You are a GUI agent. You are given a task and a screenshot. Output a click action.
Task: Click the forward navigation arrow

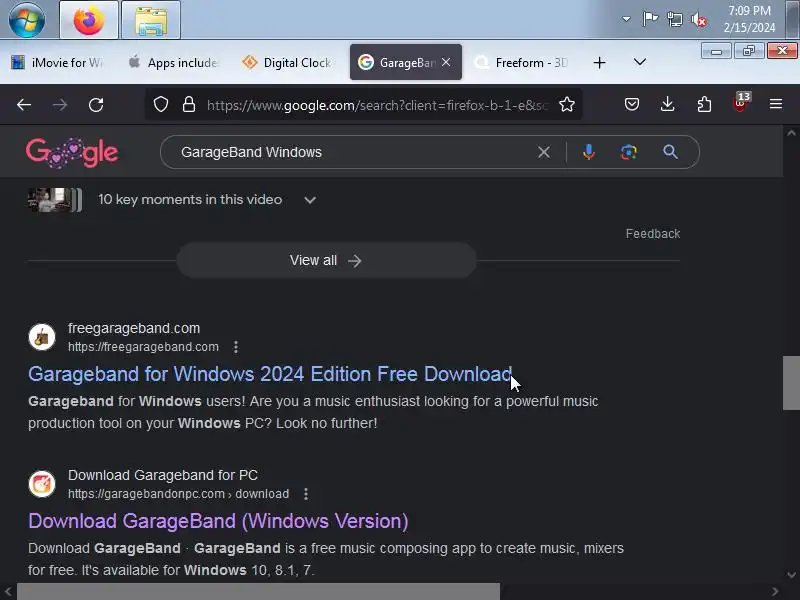click(60, 105)
